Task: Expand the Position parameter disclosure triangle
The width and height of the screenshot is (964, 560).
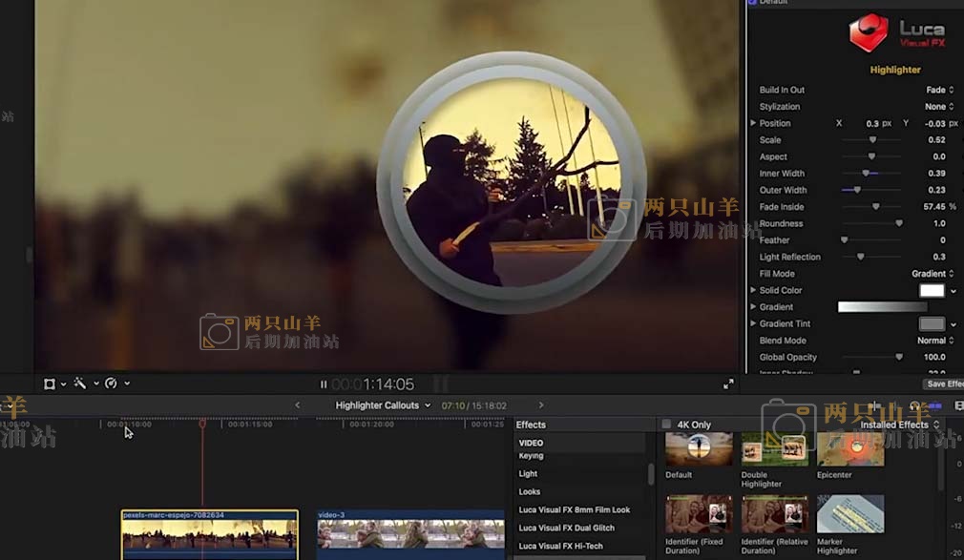Action: click(753, 123)
